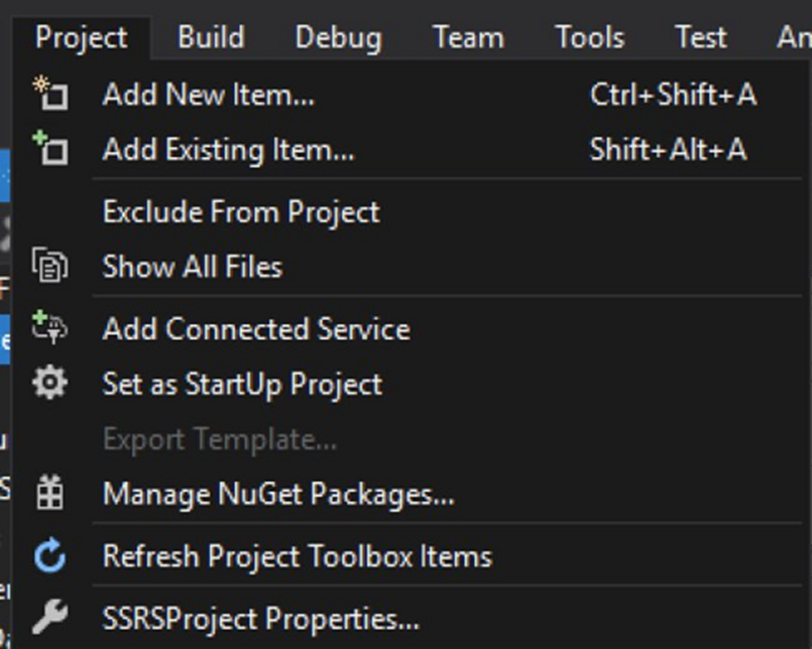Open the Build menu
This screenshot has width=812, height=649.
pyautogui.click(x=211, y=37)
